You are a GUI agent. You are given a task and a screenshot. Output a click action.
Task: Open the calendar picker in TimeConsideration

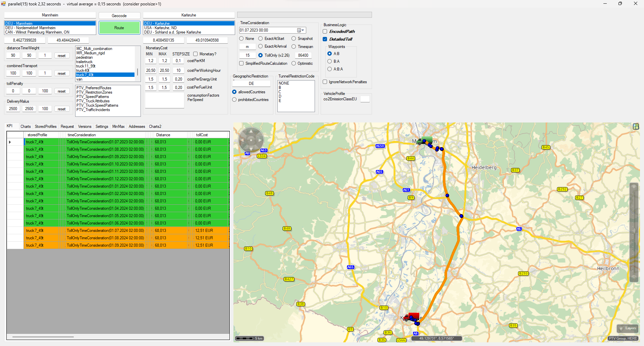[x=300, y=30]
